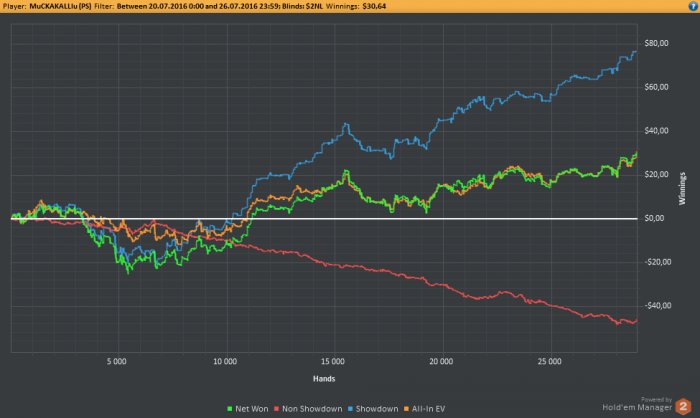Click the 20 000 x-axis label
The width and height of the screenshot is (700, 418).
(x=441, y=361)
